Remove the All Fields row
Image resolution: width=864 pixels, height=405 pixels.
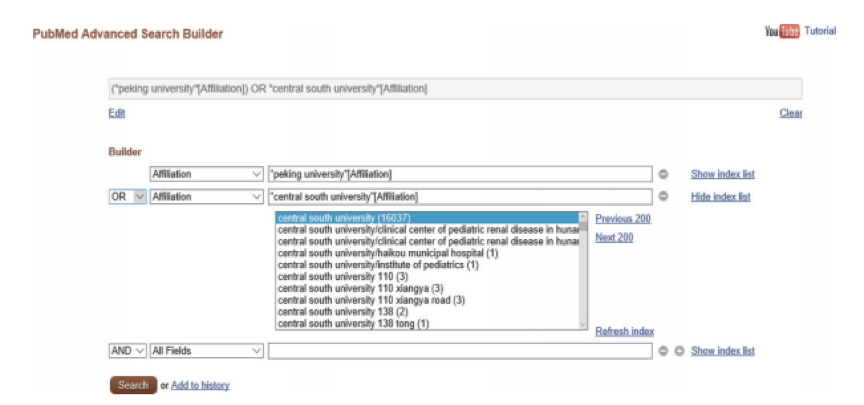coord(663,351)
